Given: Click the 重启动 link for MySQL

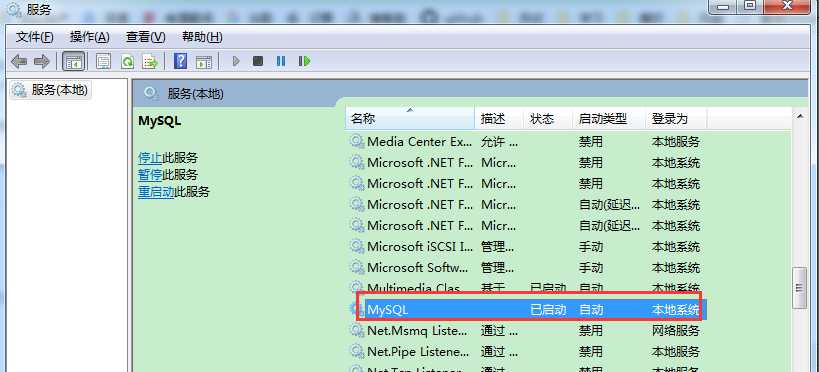Looking at the screenshot, I should [x=156, y=192].
